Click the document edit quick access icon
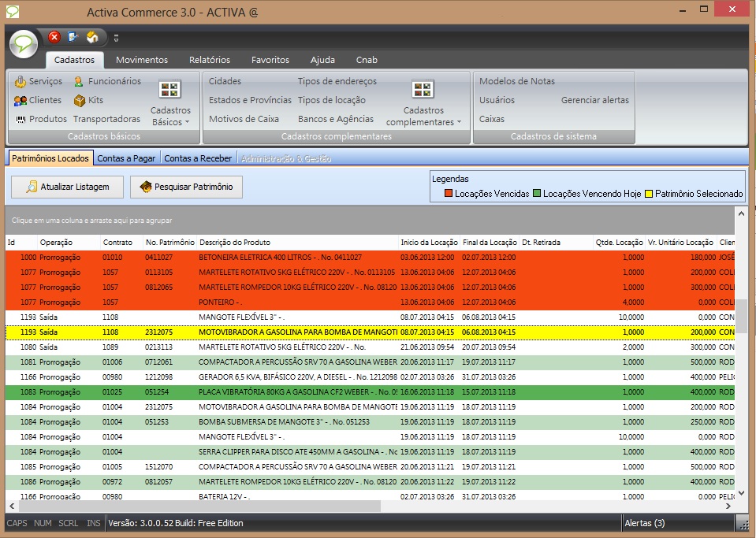The height and width of the screenshot is (538, 756). 73,37
